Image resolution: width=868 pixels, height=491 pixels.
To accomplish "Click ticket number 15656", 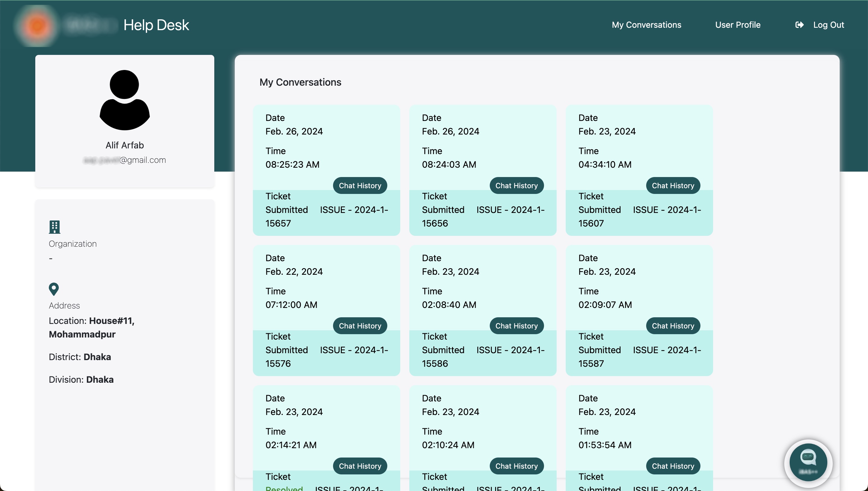I will (x=435, y=223).
